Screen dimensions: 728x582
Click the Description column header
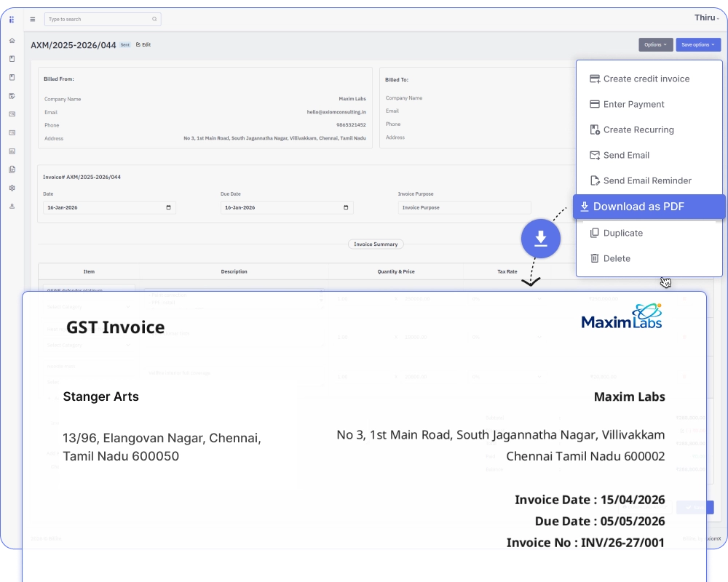[x=234, y=271]
